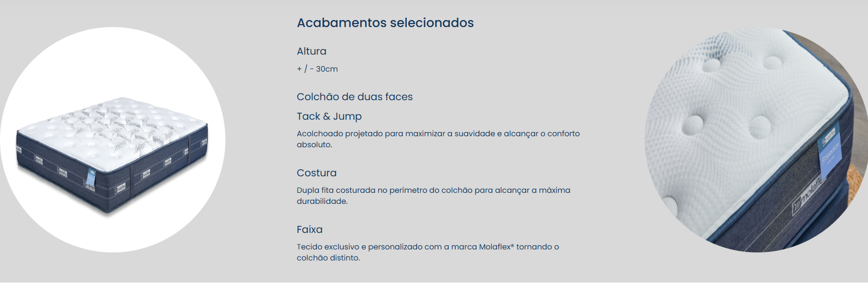Click the Molaflex logo on close-up photo
The image size is (868, 283).
pos(809,195)
